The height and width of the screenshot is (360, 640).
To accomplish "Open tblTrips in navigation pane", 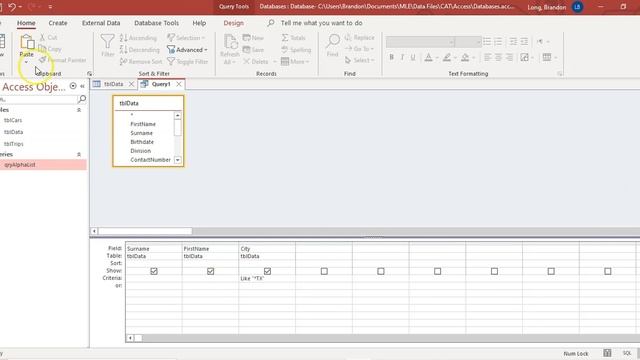I will (x=13, y=144).
